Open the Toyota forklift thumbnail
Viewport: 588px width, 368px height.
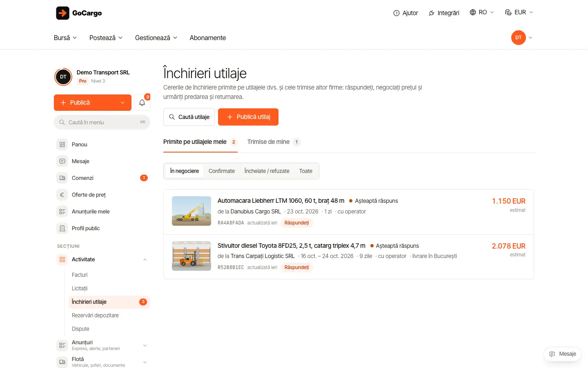click(192, 256)
